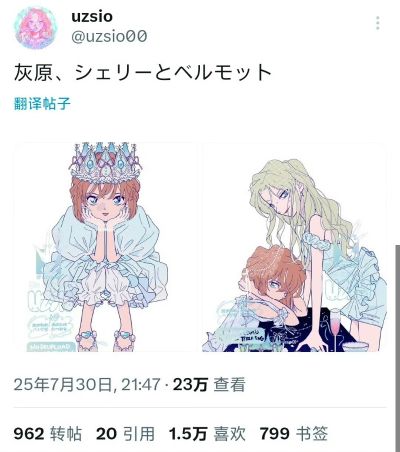400x452 pixels.
Task: View the 962 转帖 reposts list
Action: pos(48,434)
